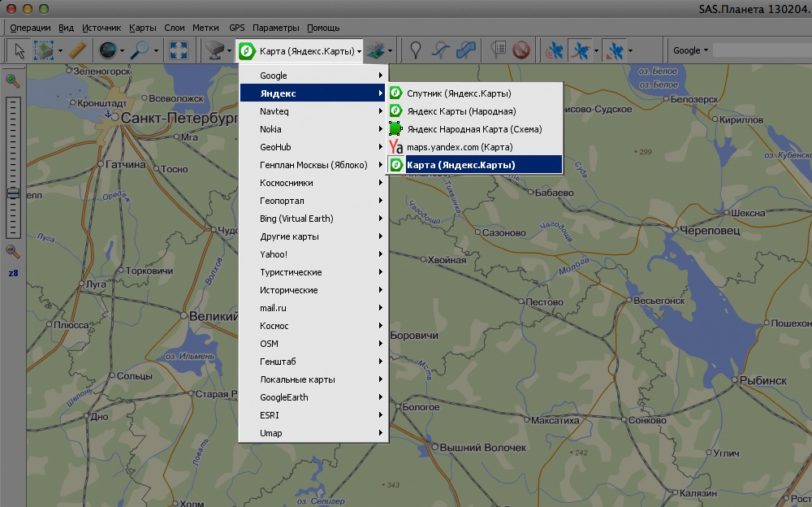This screenshot has width=812, height=507.
Task: Open the dropdown arrow beside network source icon
Action: click(229, 51)
